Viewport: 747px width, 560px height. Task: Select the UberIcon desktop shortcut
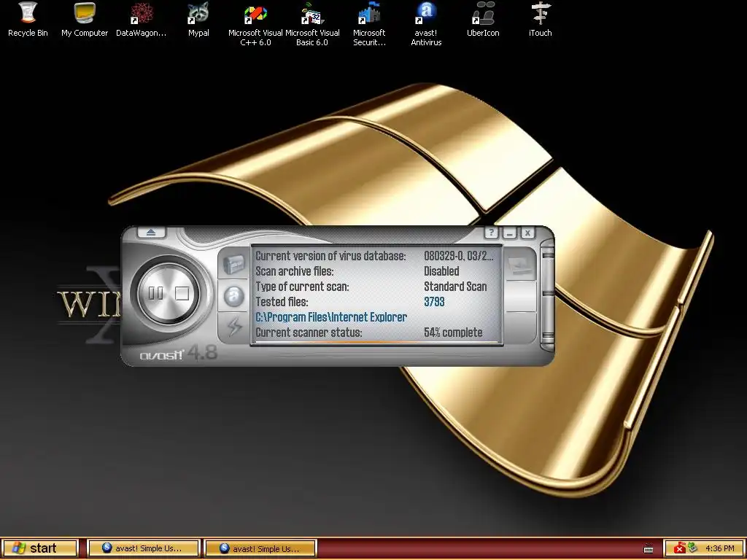click(483, 20)
